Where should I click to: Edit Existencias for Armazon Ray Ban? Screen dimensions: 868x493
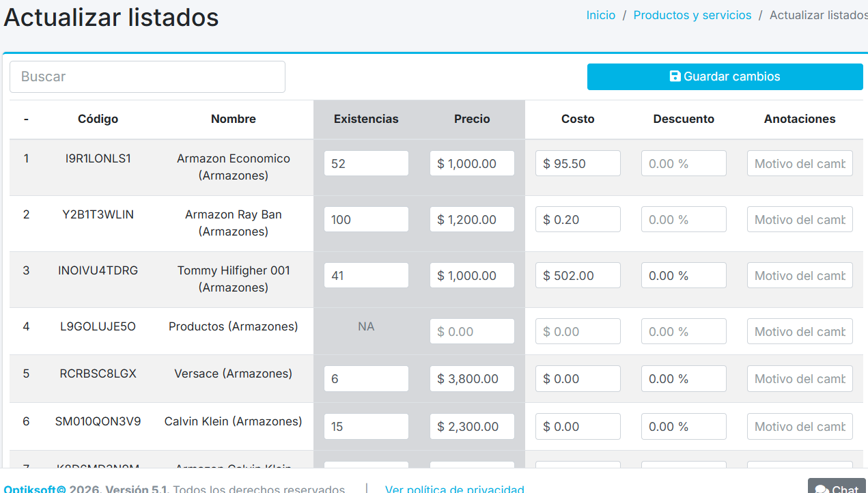coord(366,220)
